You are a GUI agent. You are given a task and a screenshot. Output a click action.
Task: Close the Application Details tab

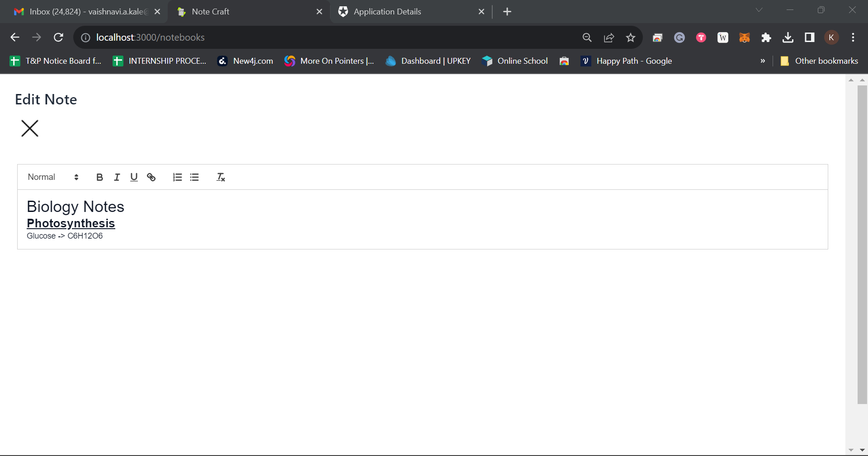pyautogui.click(x=481, y=12)
